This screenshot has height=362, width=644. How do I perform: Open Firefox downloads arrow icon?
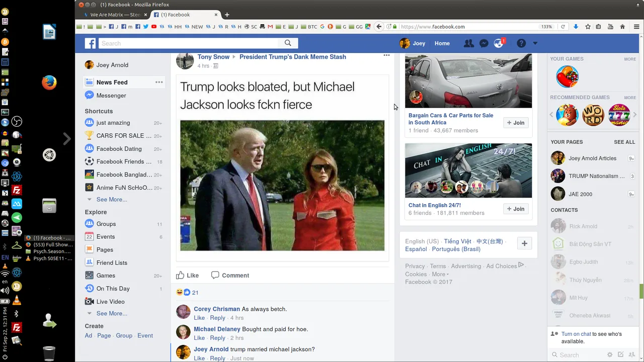[x=576, y=27]
